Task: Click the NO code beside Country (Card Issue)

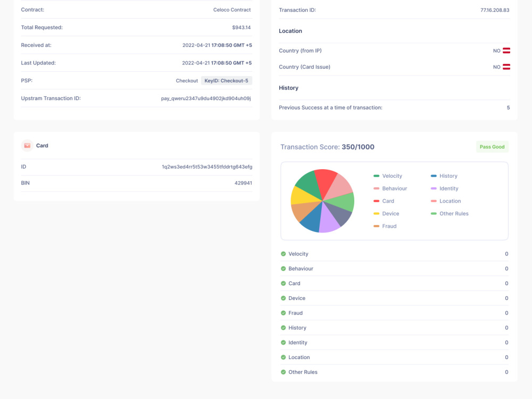Action: tap(497, 67)
